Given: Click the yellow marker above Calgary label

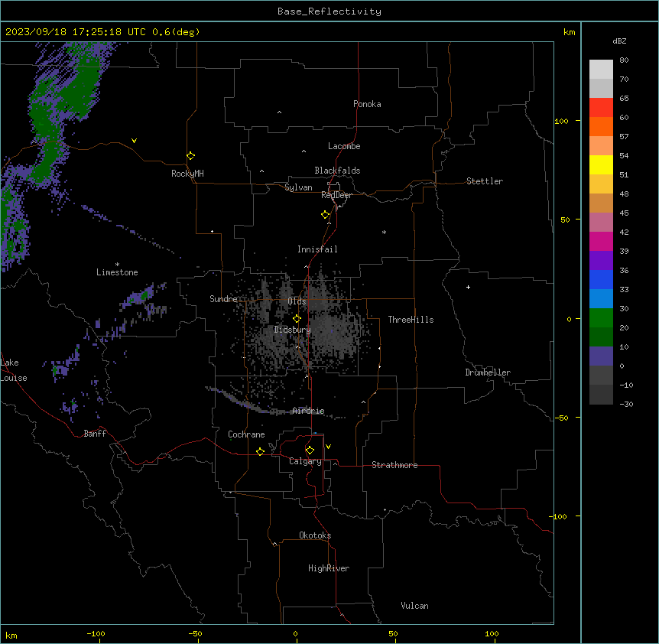Looking at the screenshot, I should 310,450.
